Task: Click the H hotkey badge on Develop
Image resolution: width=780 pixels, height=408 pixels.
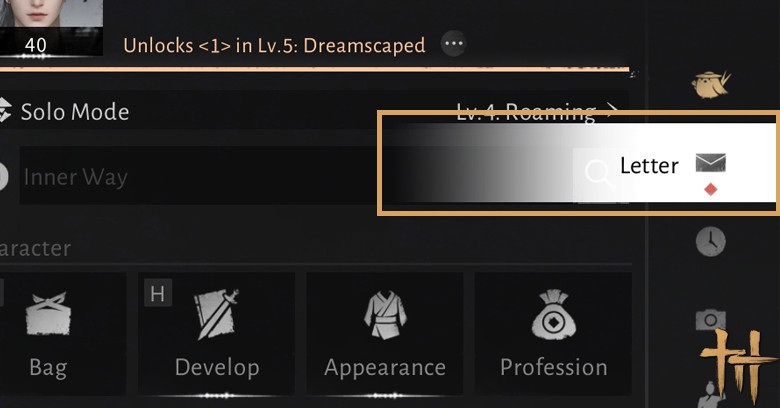Action: click(x=158, y=293)
